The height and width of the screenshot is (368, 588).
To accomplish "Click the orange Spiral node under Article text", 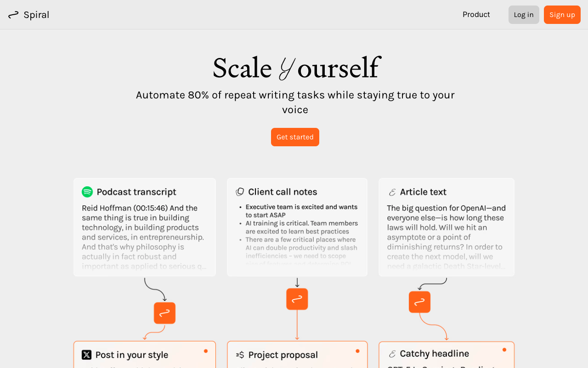I will click(x=419, y=302).
